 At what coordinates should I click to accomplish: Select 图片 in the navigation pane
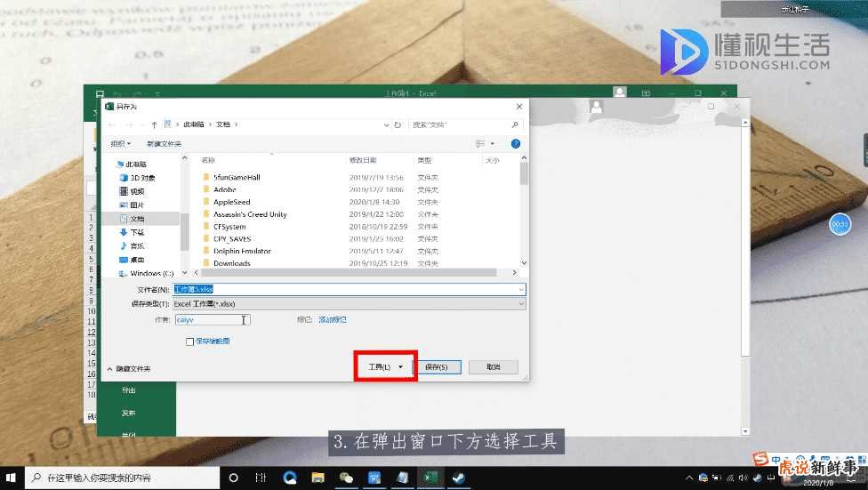click(137, 205)
